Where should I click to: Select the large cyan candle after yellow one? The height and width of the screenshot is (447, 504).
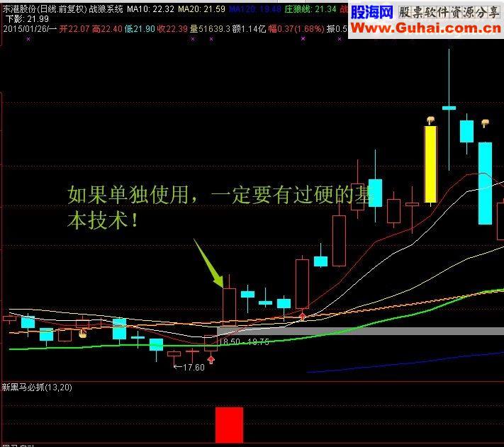point(485,183)
